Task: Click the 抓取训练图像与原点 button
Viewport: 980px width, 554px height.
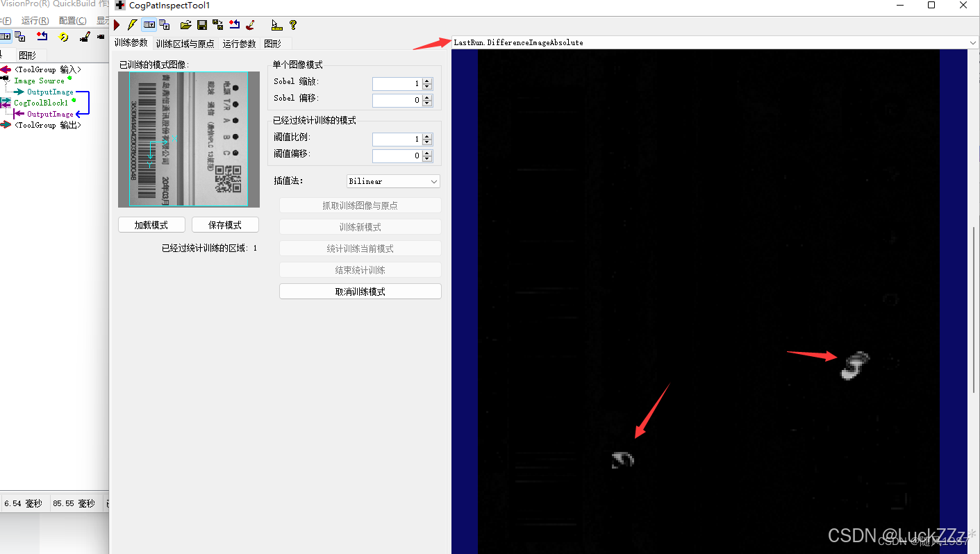Action: coord(360,205)
